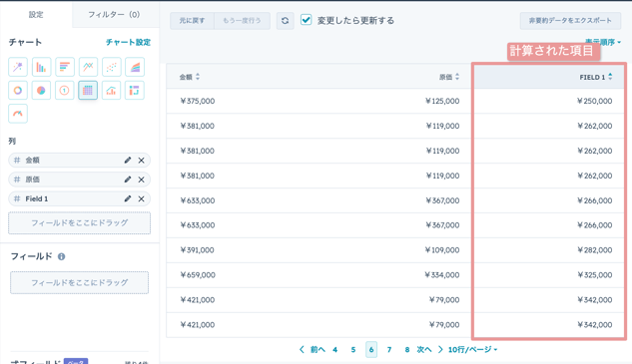Click the column field drop zone
632x364 pixels.
[x=80, y=222]
